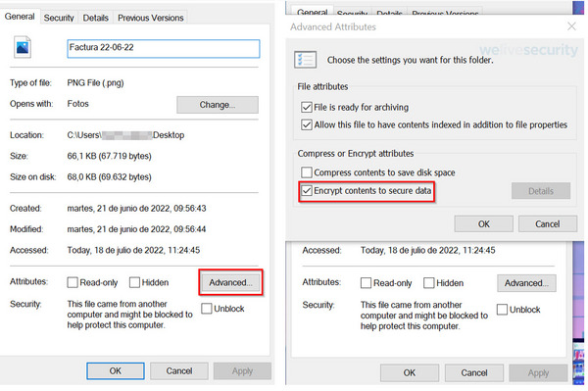The image size is (588, 391).
Task: Confirm Advanced Attributes with OK
Action: click(x=484, y=223)
